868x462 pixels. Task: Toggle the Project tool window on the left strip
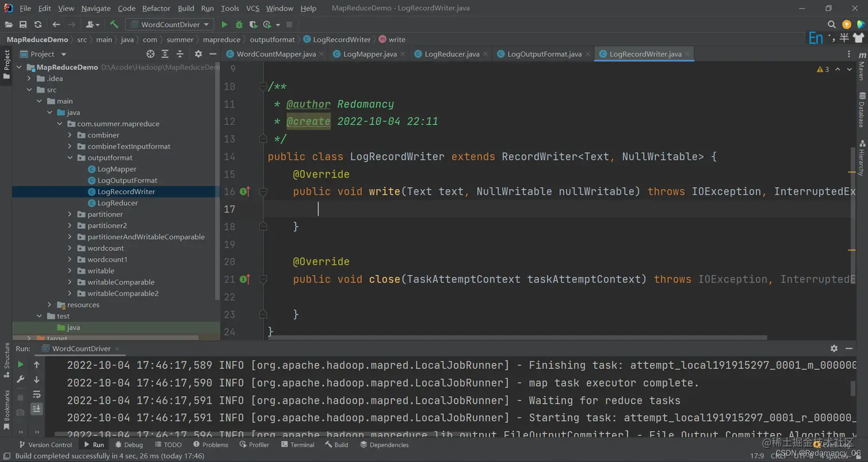(7, 64)
